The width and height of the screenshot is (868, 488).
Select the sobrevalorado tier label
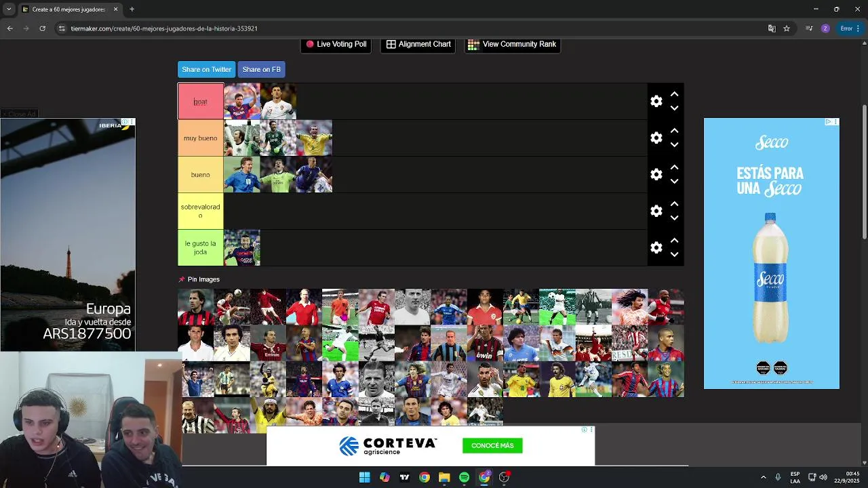point(201,211)
